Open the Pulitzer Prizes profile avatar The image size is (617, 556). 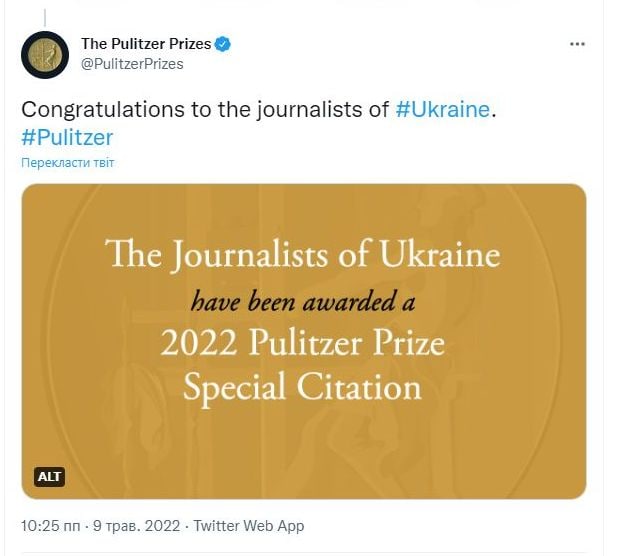(45, 54)
